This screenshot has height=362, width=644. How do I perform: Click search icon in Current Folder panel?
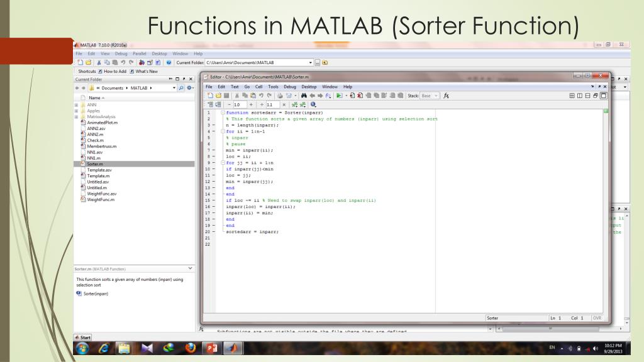coord(181,88)
